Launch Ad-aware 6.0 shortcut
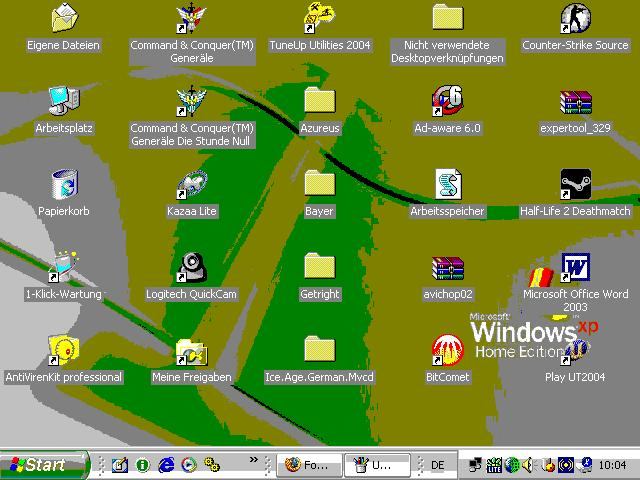The width and height of the screenshot is (640, 480). (447, 101)
